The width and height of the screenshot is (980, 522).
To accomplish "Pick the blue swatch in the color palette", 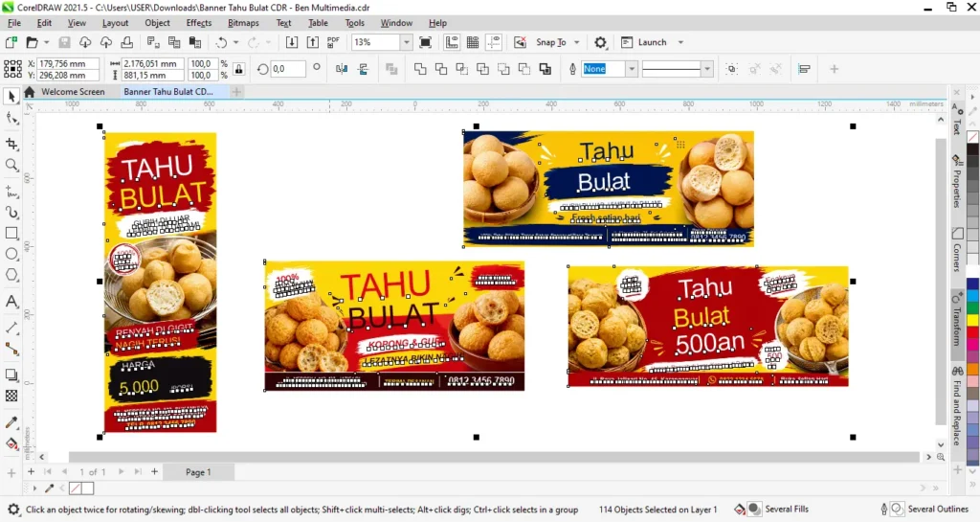I will coord(973,284).
